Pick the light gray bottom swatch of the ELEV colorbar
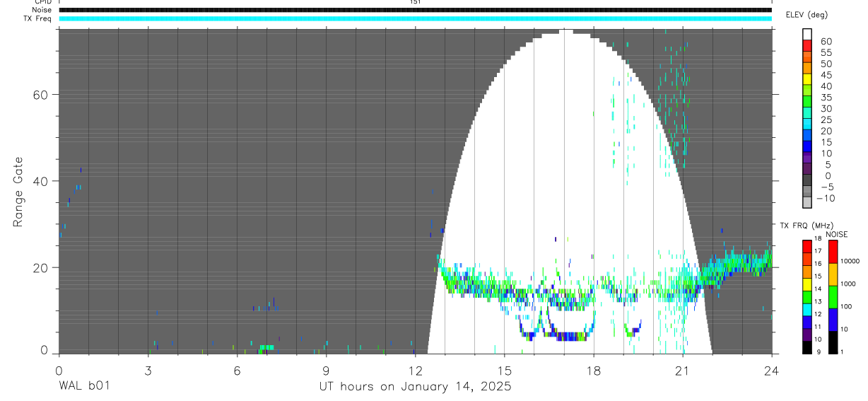 (807, 202)
